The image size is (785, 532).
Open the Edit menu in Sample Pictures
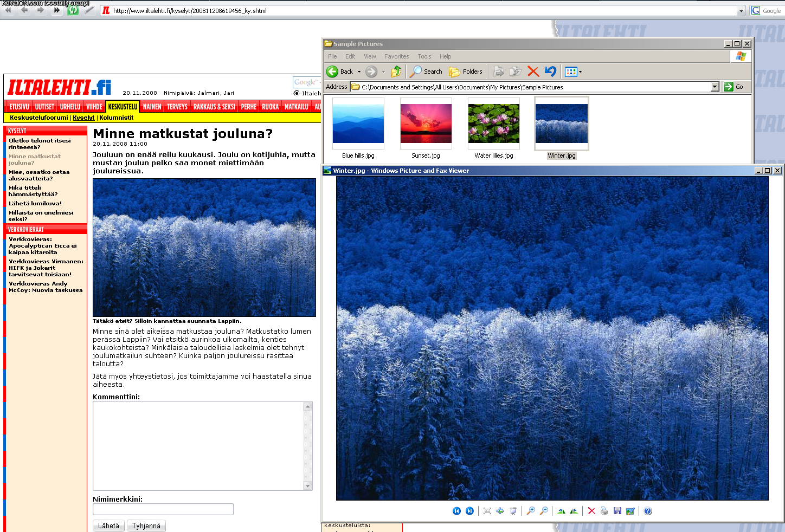click(x=350, y=56)
